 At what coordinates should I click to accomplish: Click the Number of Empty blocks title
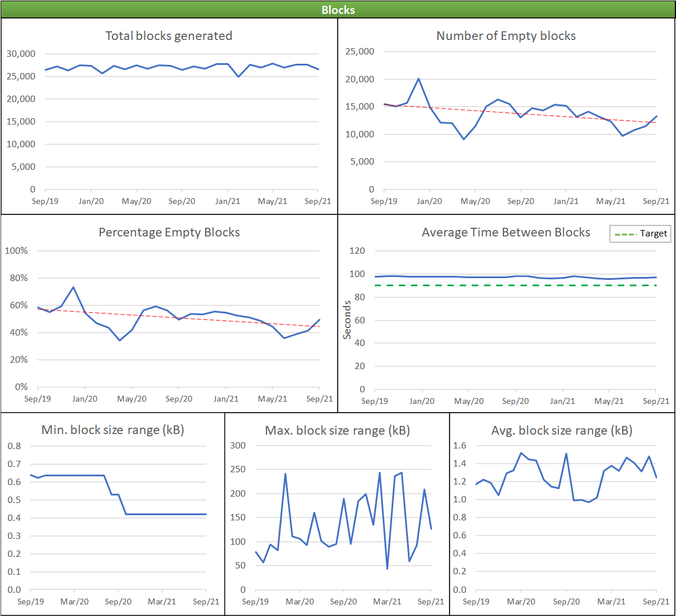coord(506,36)
